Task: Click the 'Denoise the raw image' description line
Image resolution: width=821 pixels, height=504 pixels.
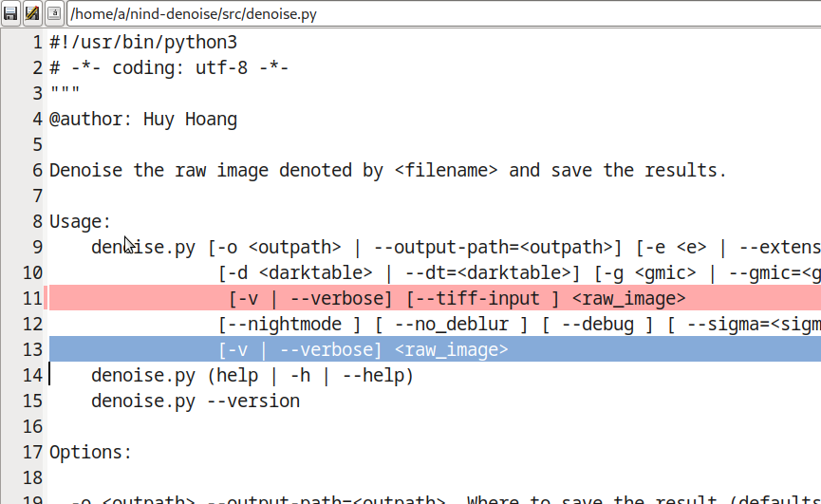Action: pyautogui.click(x=388, y=171)
